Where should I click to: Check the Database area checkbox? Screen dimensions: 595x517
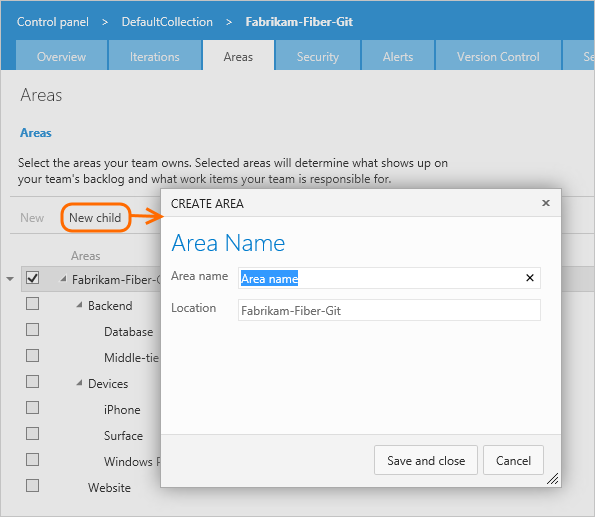click(x=32, y=329)
